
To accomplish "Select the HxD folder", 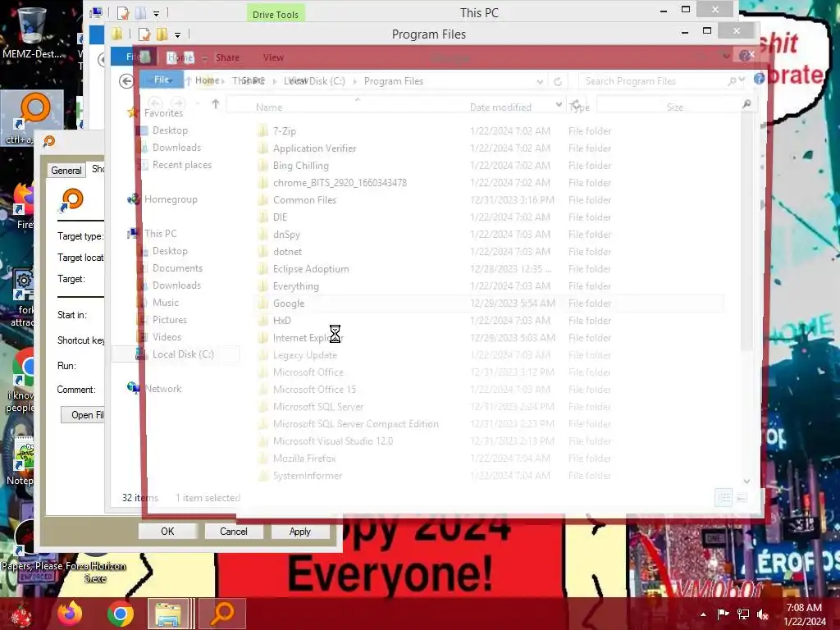I will point(282,321).
